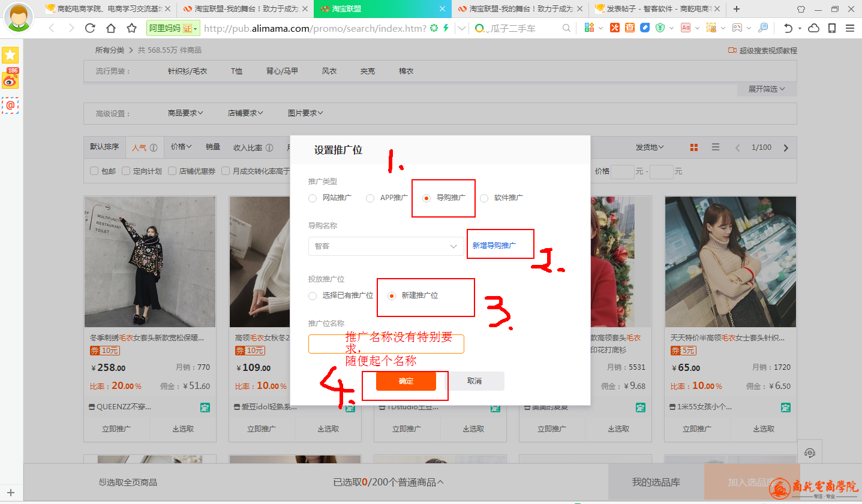Expand 店铺要求 dropdown

point(245,113)
